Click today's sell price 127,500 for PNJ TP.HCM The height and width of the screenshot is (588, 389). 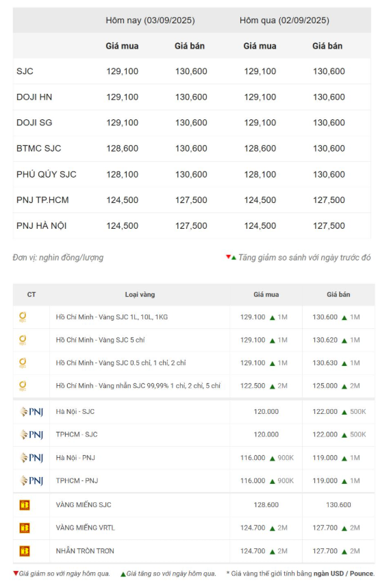tap(191, 200)
